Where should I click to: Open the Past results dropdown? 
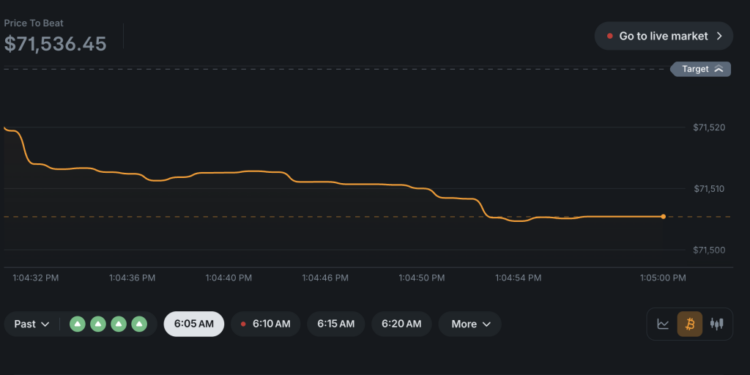pyautogui.click(x=32, y=324)
